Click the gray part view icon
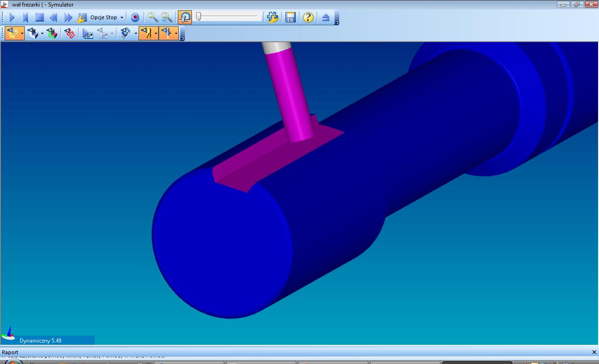This screenshot has height=364, width=599. [33, 33]
